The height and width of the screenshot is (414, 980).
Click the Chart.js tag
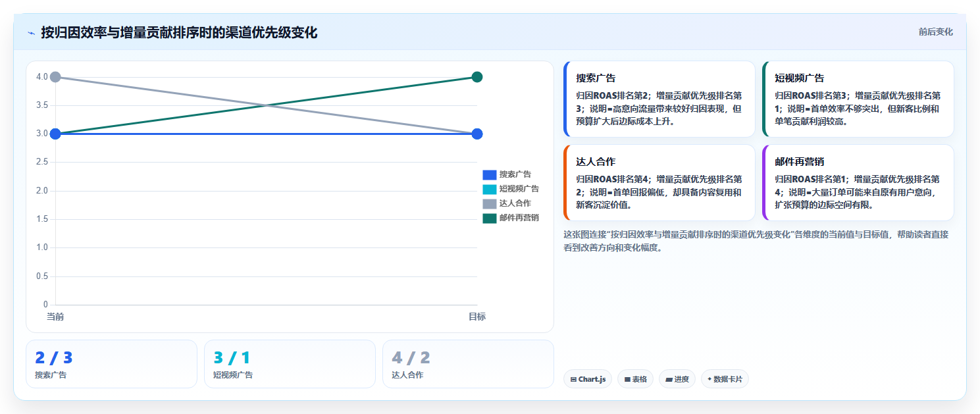(588, 379)
